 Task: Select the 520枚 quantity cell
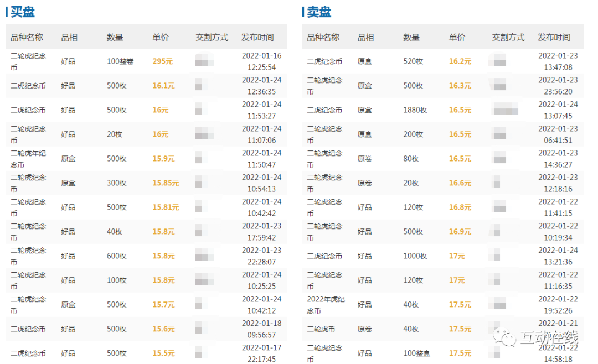pyautogui.click(x=413, y=61)
